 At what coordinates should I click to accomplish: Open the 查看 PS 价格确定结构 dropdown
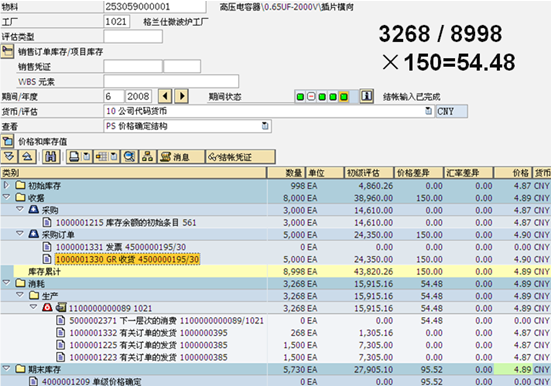265,126
